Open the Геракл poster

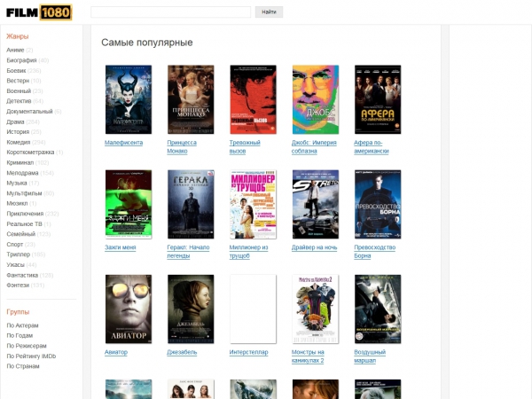tap(191, 204)
